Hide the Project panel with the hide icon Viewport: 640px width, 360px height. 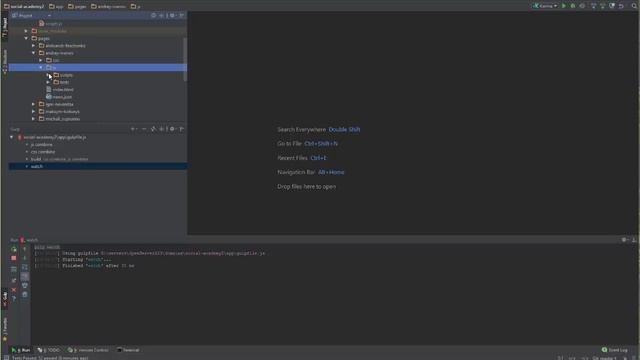[182, 16]
